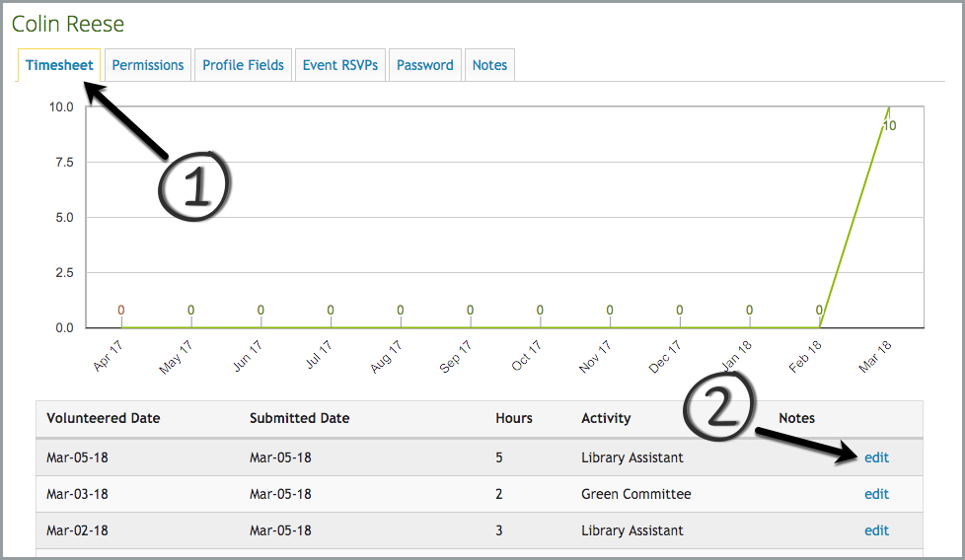Click edit for the Green Committee entry
Image resolution: width=965 pixels, height=560 pixels.
click(876, 494)
